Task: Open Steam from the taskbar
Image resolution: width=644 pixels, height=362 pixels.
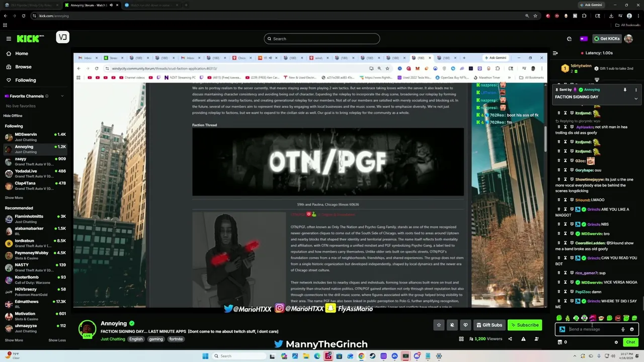Action: point(372,356)
